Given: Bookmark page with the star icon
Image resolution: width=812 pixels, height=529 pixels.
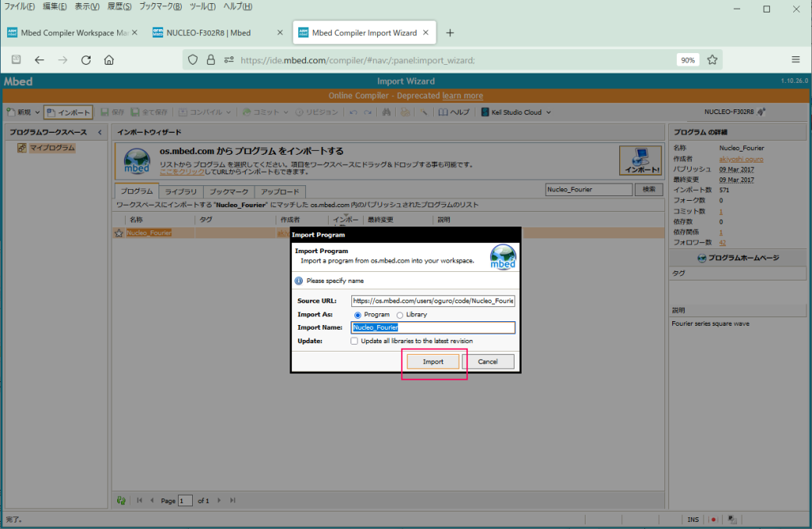Looking at the screenshot, I should point(712,59).
